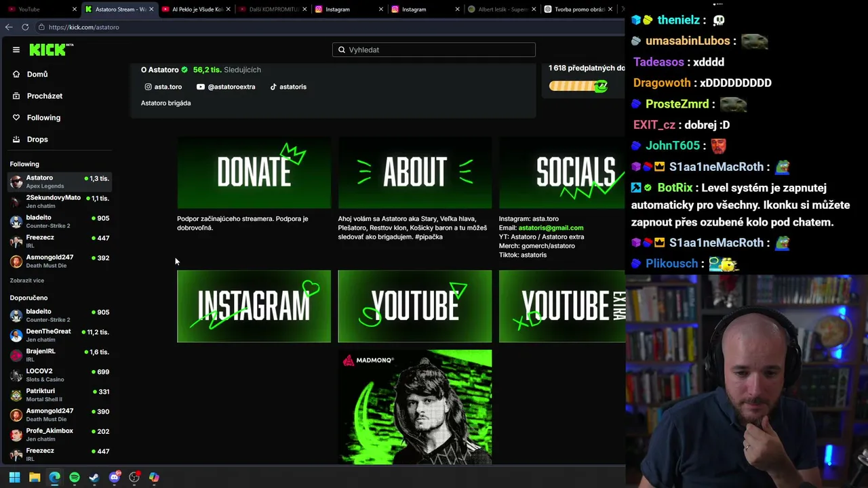
Task: Click the Dragowoth username in chat
Action: 662,83
